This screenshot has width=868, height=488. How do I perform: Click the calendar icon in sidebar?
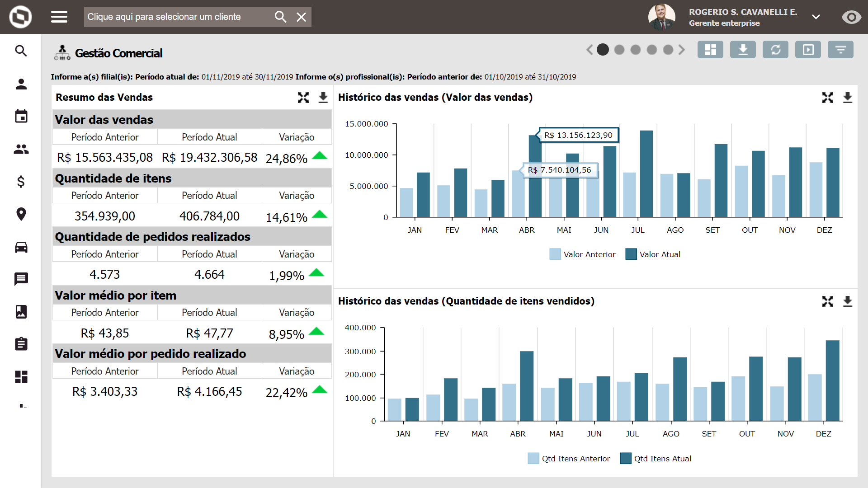[21, 116]
